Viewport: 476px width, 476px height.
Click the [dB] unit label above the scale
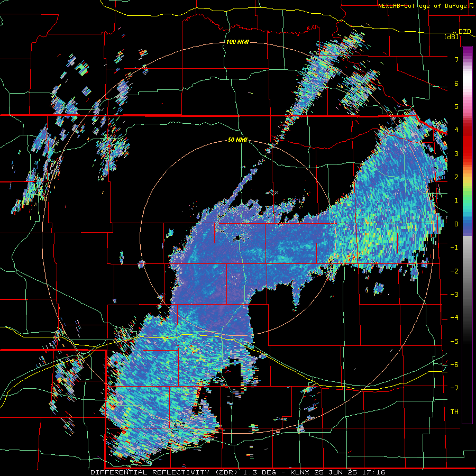[452, 36]
